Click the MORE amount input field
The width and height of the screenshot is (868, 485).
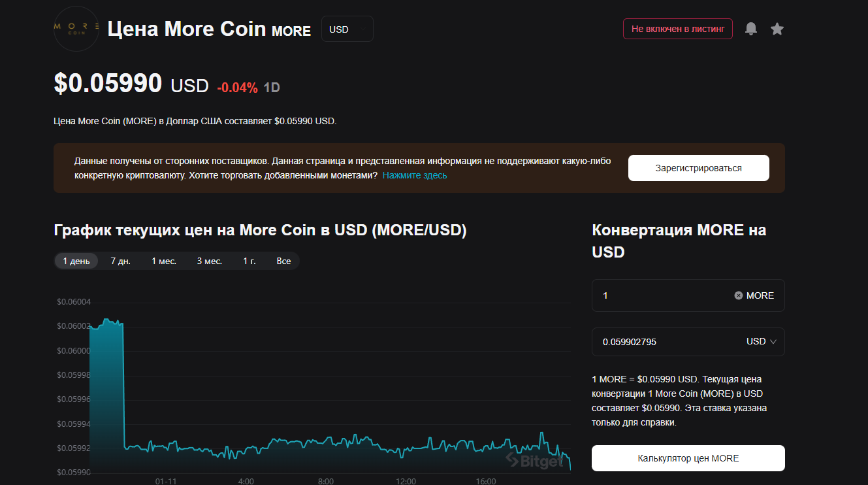click(653, 295)
